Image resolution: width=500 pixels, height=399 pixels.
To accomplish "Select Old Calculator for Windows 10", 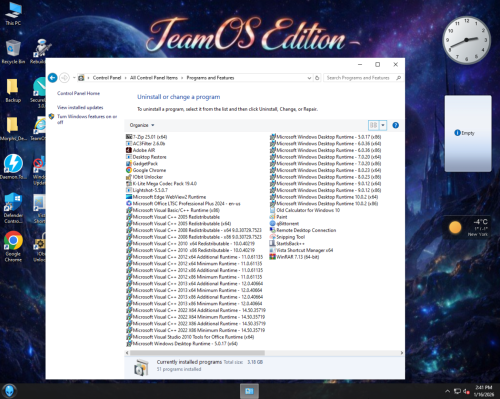I will coord(305,210).
